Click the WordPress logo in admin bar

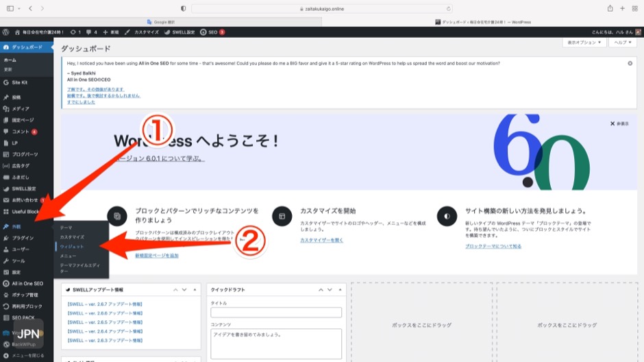(5, 32)
